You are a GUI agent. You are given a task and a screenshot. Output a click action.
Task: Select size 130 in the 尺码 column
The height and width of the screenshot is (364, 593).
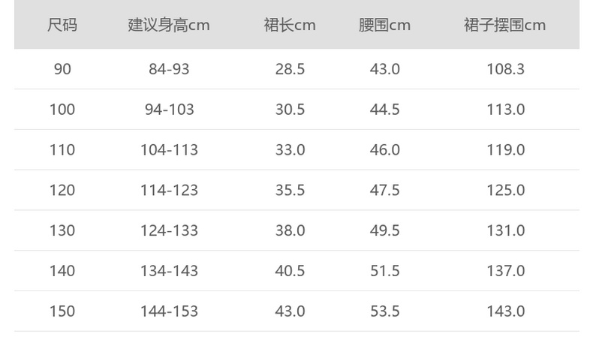pos(62,230)
